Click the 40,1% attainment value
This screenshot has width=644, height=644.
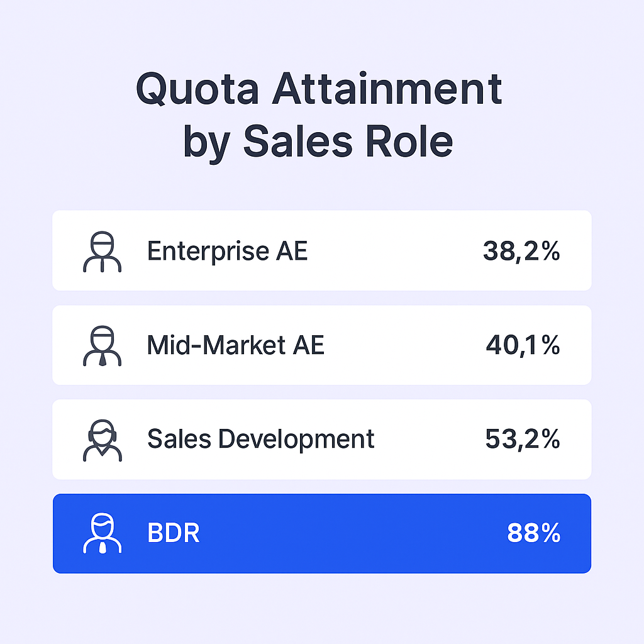pyautogui.click(x=523, y=345)
